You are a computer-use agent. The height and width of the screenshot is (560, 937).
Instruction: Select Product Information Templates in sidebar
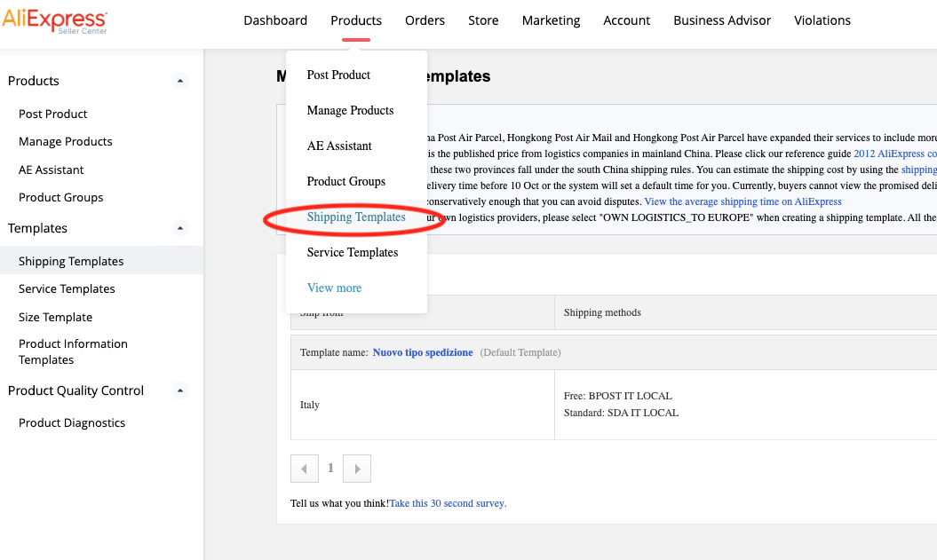coord(73,351)
